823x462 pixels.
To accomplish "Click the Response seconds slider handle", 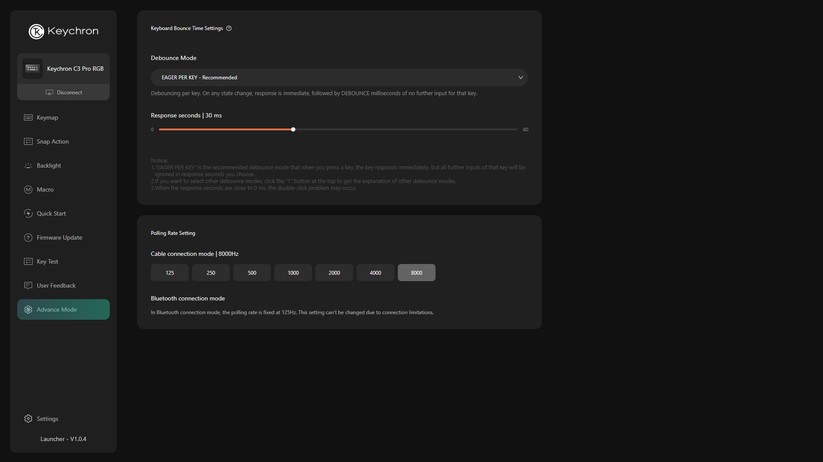I will 293,129.
